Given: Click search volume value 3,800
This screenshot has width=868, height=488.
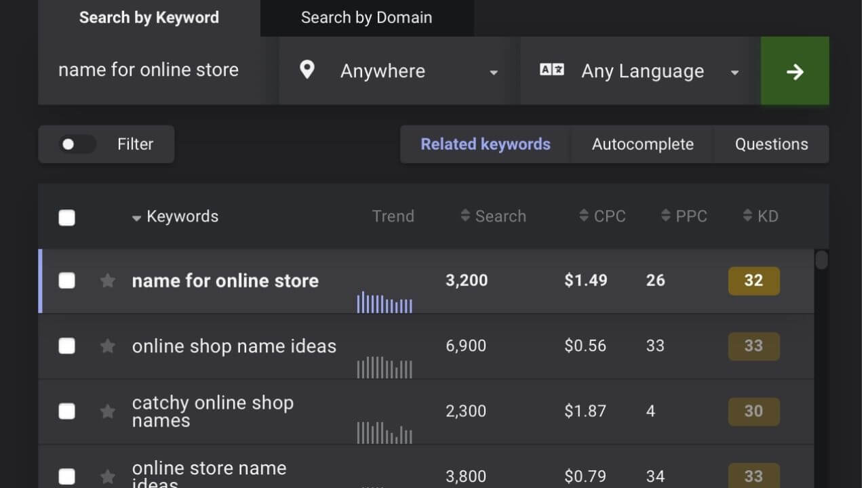Looking at the screenshot, I should coord(466,476).
